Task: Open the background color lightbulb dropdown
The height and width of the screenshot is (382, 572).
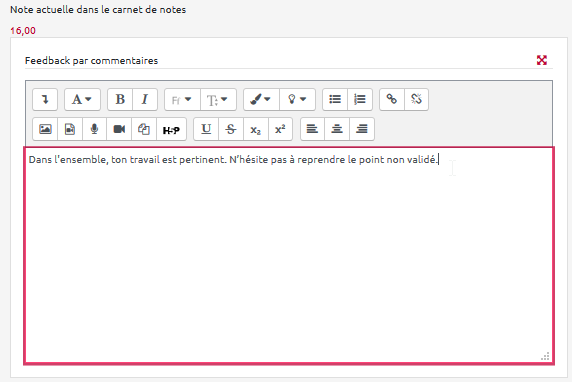Action: (297, 99)
